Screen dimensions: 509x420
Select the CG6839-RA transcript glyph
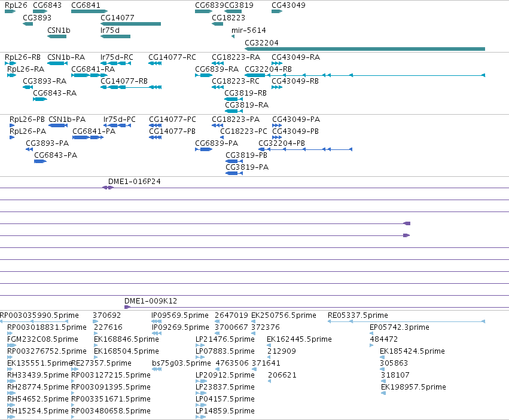[x=203, y=75]
